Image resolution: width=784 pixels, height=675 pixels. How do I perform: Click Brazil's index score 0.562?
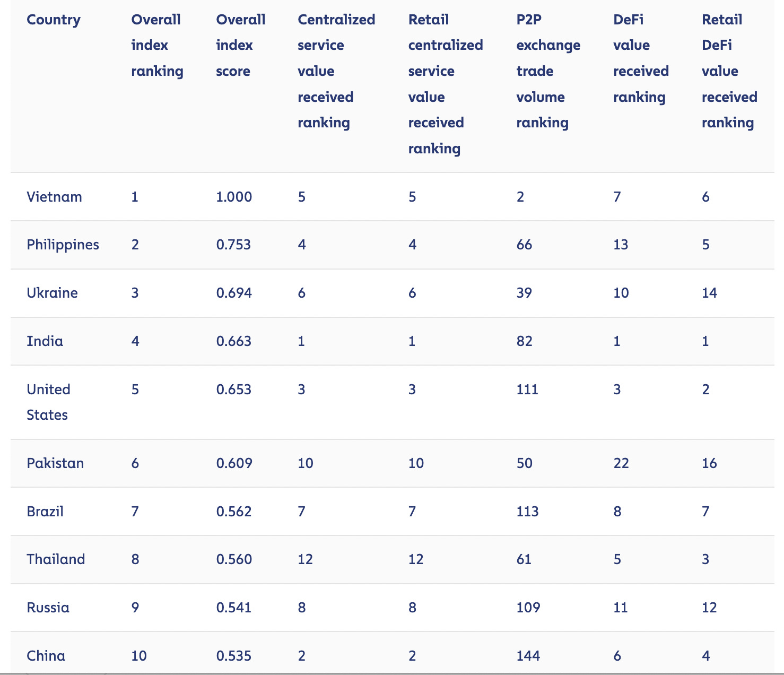click(234, 512)
